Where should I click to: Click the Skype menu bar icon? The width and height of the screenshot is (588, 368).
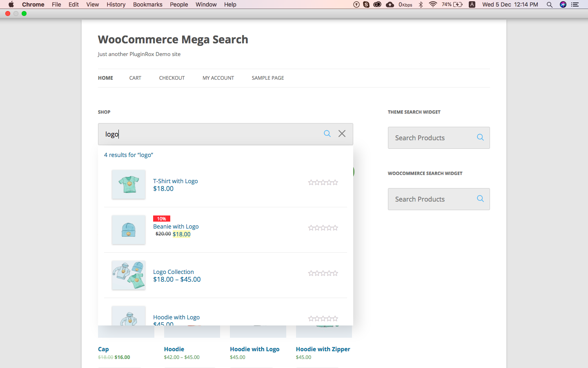366,4
